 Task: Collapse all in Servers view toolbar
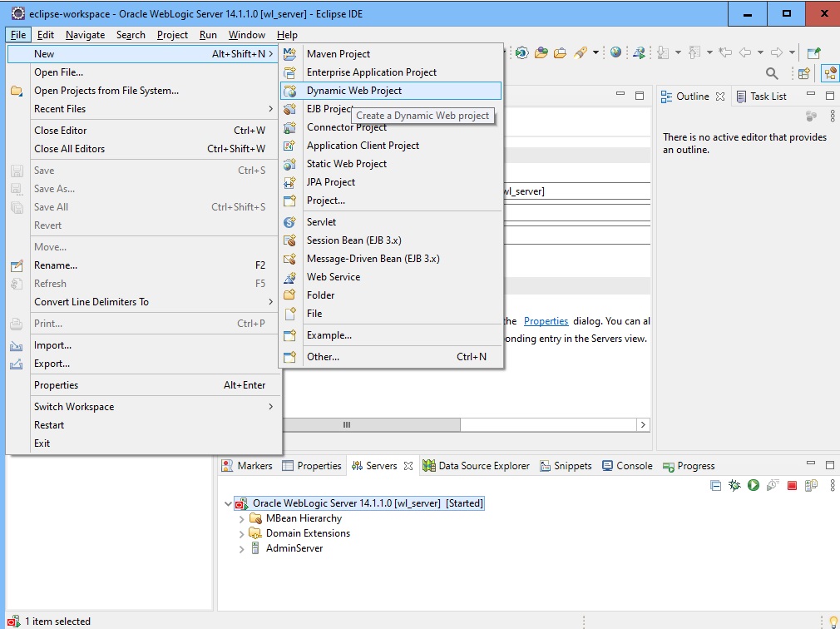pos(715,485)
